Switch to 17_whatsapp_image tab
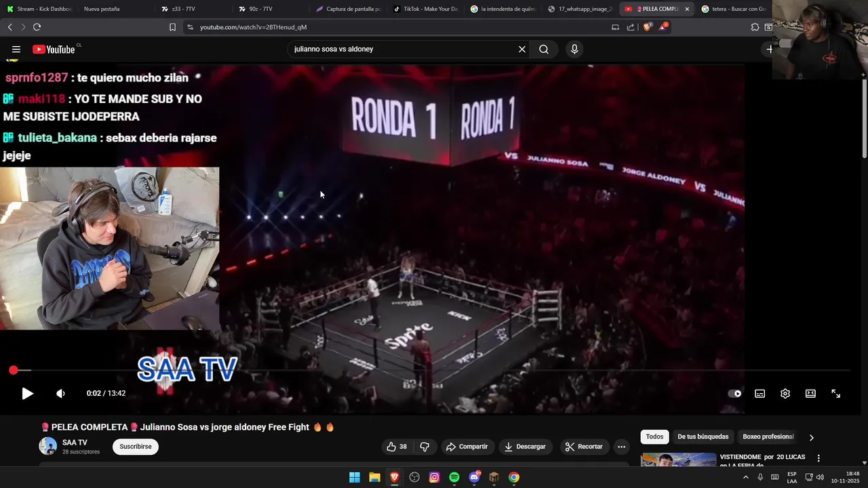The height and width of the screenshot is (488, 868). [x=580, y=9]
